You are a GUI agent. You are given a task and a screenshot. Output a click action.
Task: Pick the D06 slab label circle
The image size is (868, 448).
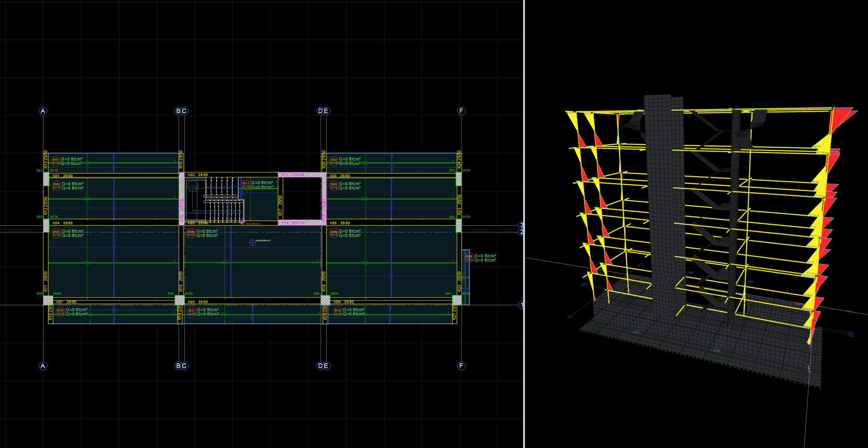coord(191,233)
